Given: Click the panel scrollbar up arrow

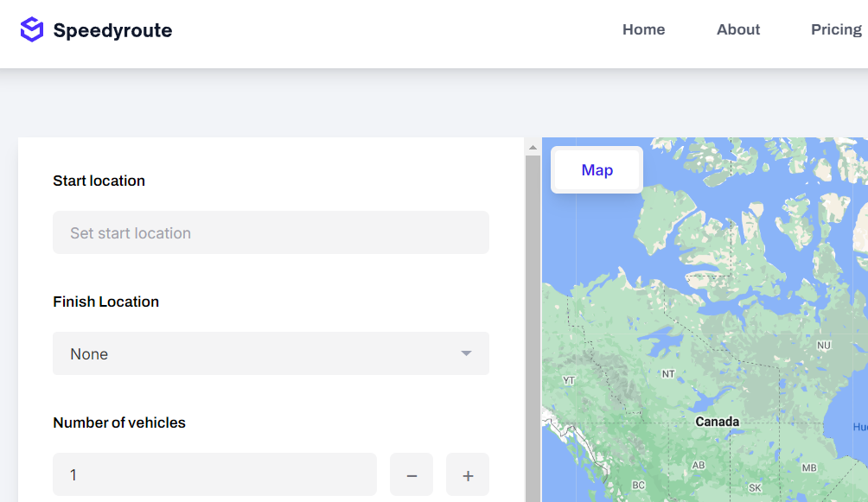Looking at the screenshot, I should (533, 148).
